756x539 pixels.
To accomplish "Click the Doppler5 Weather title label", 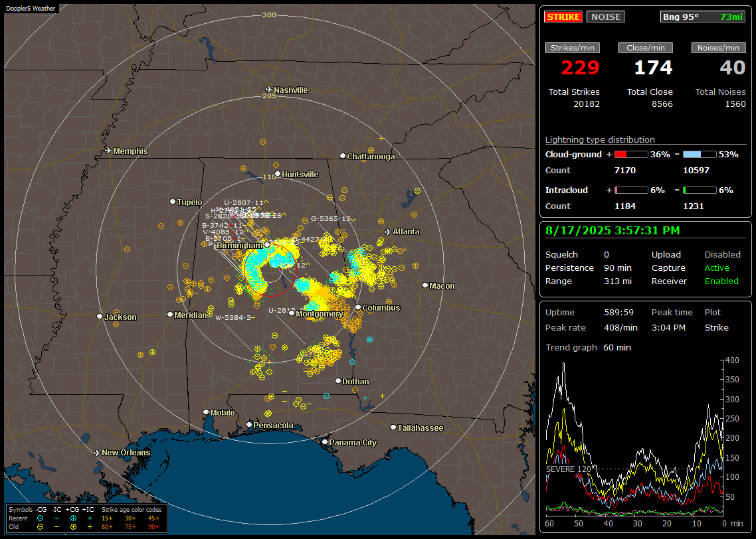I will click(31, 9).
